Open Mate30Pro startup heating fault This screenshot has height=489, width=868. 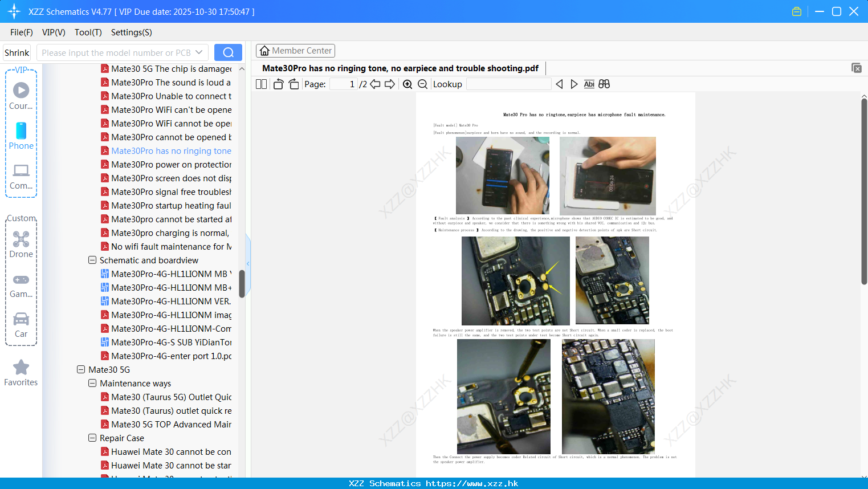coord(166,205)
